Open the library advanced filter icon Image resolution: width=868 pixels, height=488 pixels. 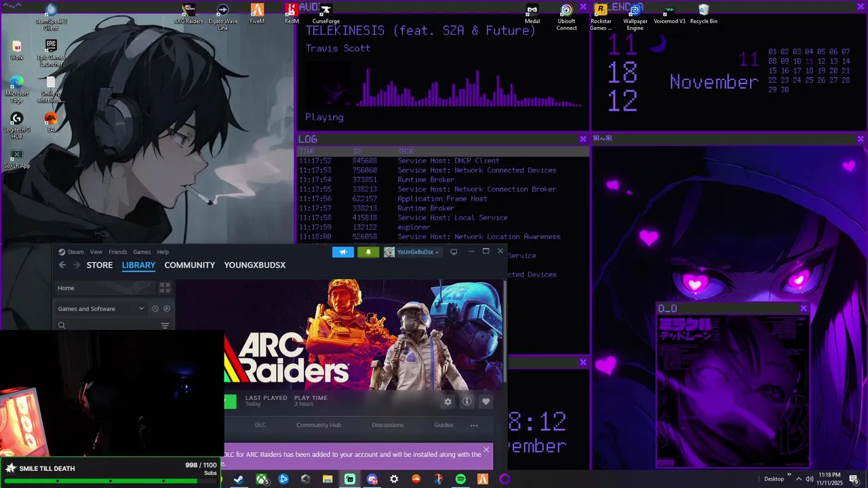coord(165,325)
